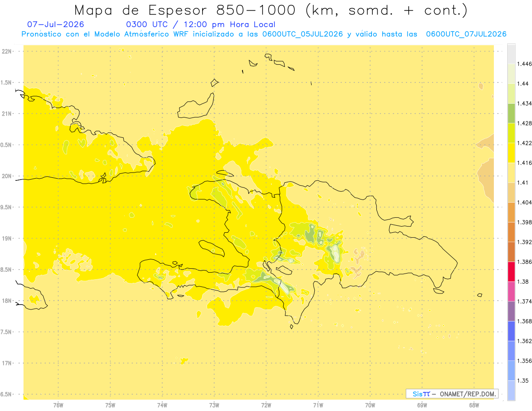532x411 pixels.
Task: Click the 76W longitude label
Action: coord(58,405)
